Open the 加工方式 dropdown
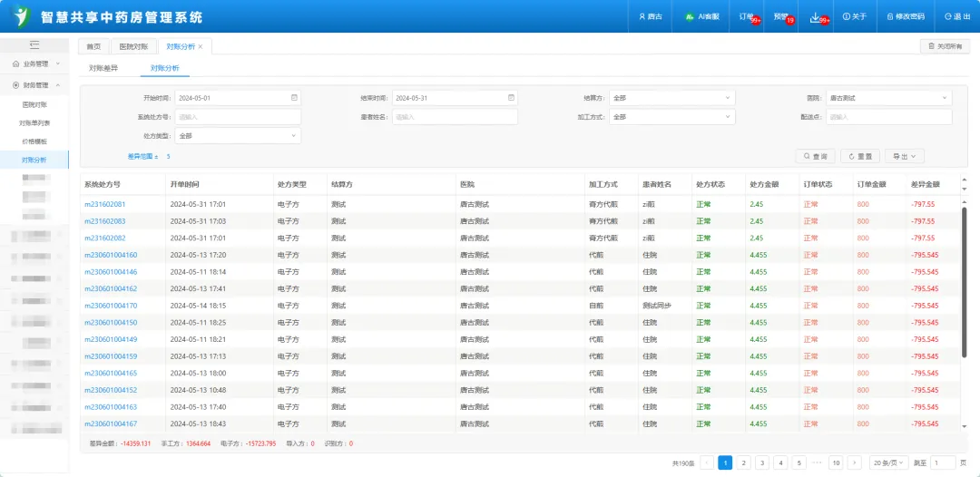The height and width of the screenshot is (477, 980). coord(671,117)
